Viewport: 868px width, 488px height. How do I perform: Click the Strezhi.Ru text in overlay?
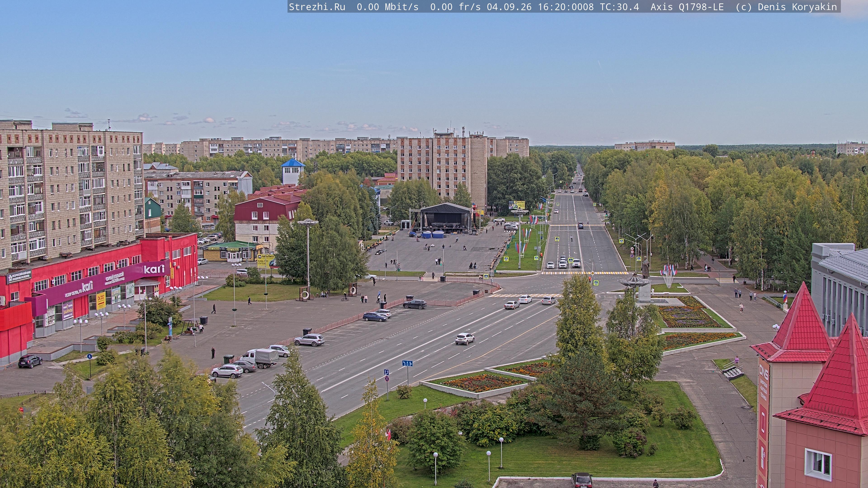coord(317,7)
